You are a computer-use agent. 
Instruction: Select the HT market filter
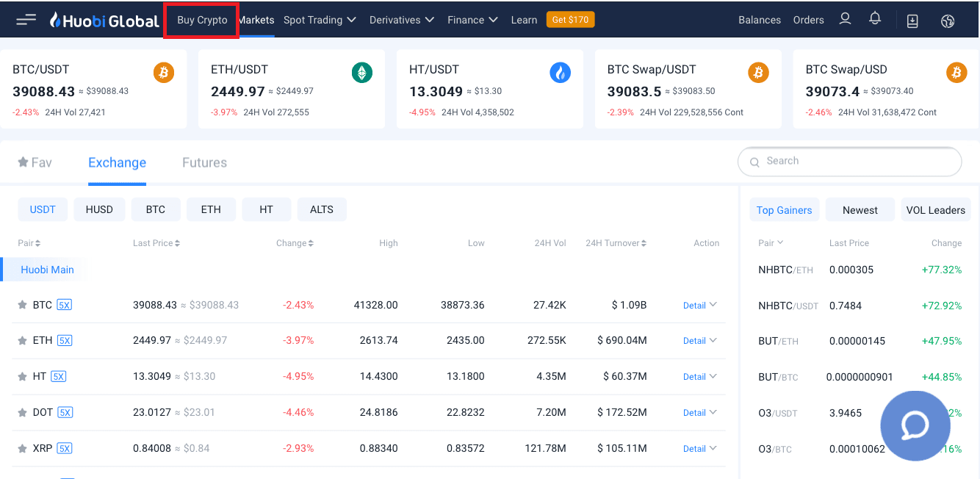click(267, 209)
